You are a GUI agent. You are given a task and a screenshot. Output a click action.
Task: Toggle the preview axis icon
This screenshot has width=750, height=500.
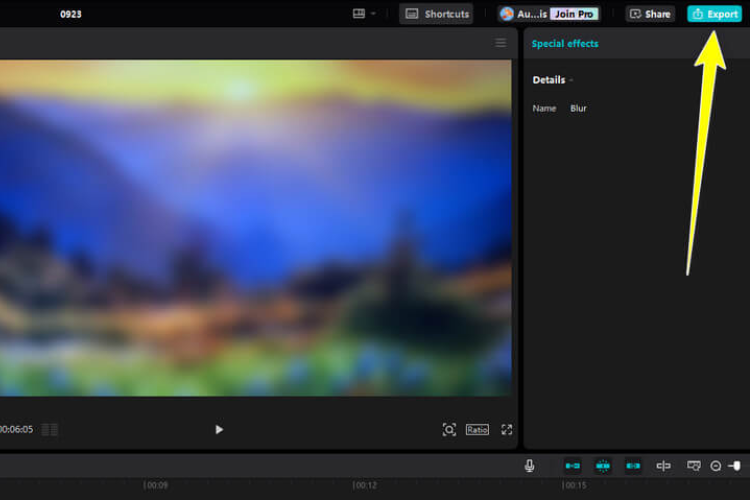[x=663, y=466]
